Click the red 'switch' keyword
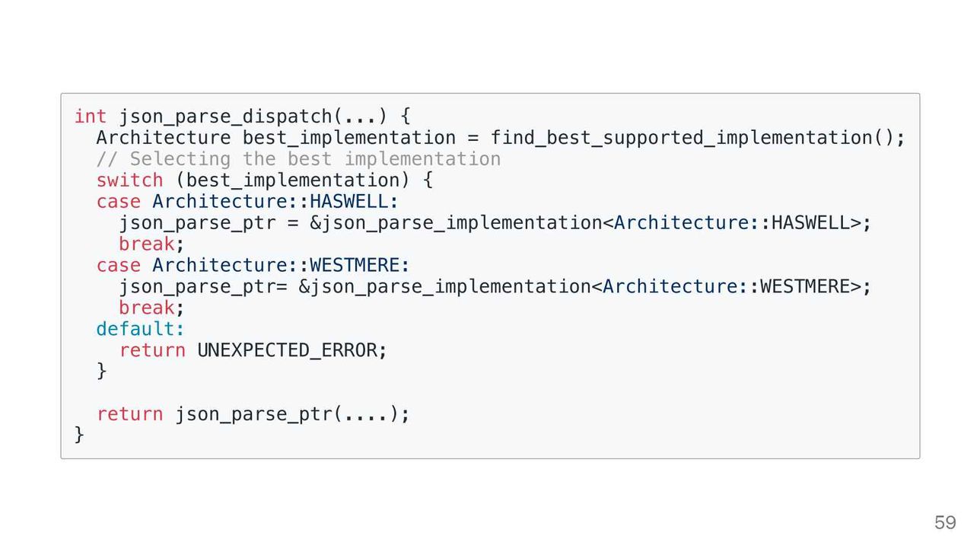This screenshot has width=980, height=552. coord(129,180)
